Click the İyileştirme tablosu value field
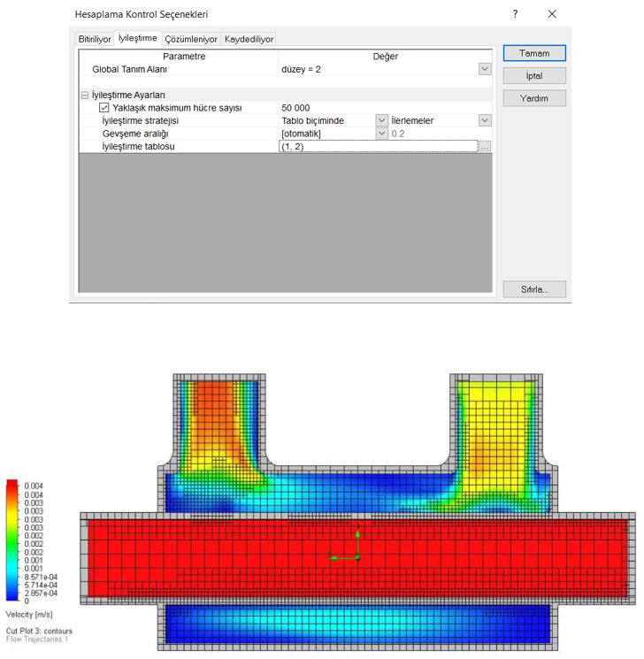The height and width of the screenshot is (659, 644). (378, 147)
